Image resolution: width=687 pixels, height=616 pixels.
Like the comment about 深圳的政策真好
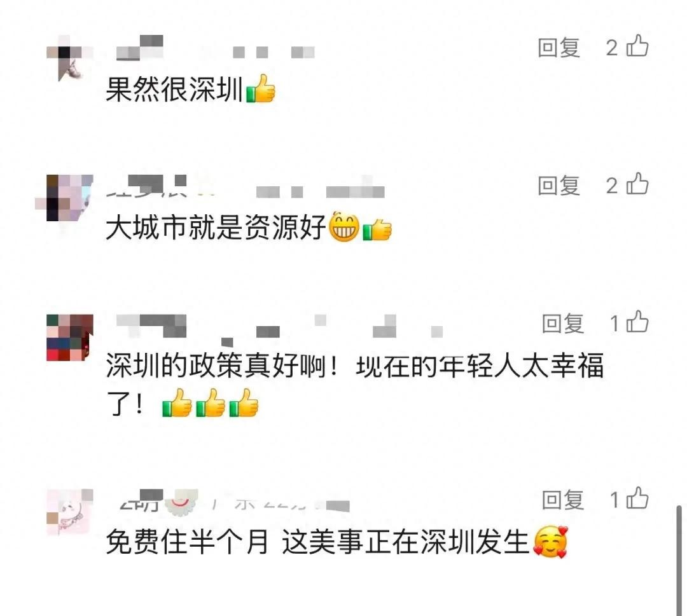click(637, 322)
